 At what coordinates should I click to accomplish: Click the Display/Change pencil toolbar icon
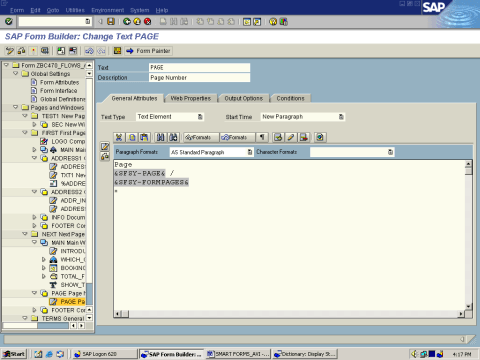pyautogui.click(x=10, y=51)
